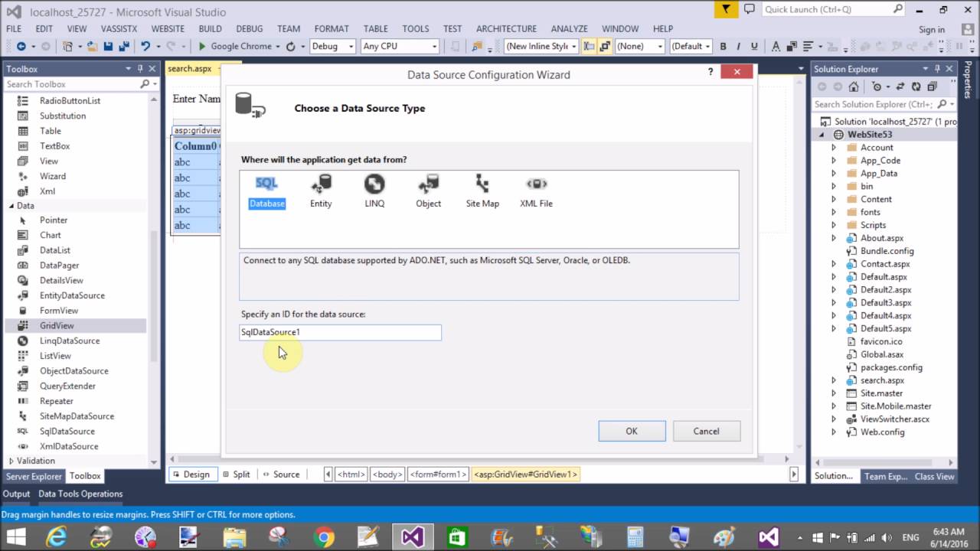
Task: Click the asp:GridView#GridView1 breadcrumb tag
Action: coord(525,474)
